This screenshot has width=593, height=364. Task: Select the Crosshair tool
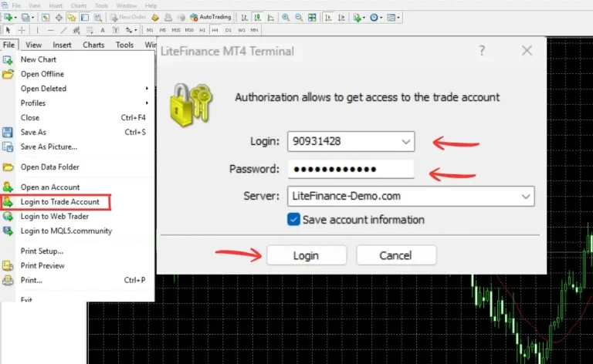[22, 30]
